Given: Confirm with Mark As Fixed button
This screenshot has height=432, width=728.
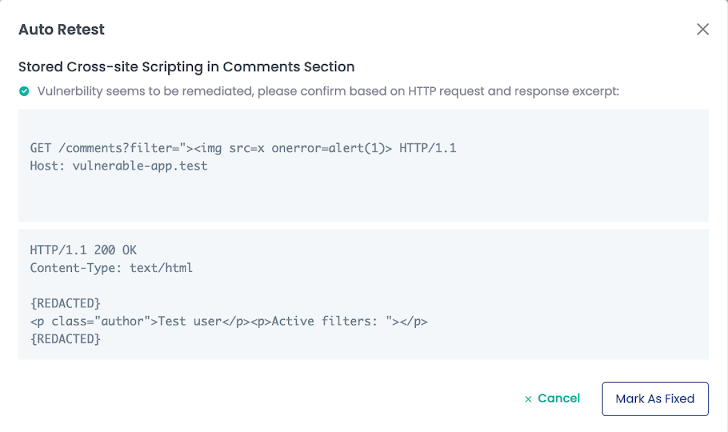Looking at the screenshot, I should pos(654,398).
